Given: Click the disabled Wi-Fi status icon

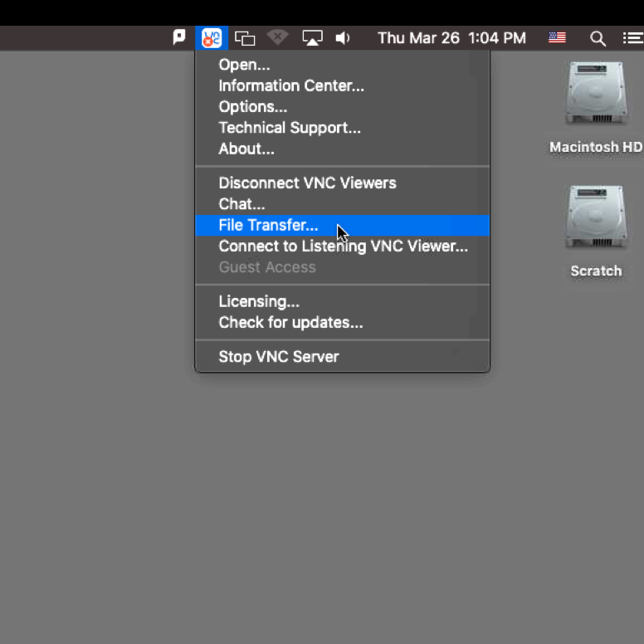Looking at the screenshot, I should [x=278, y=37].
